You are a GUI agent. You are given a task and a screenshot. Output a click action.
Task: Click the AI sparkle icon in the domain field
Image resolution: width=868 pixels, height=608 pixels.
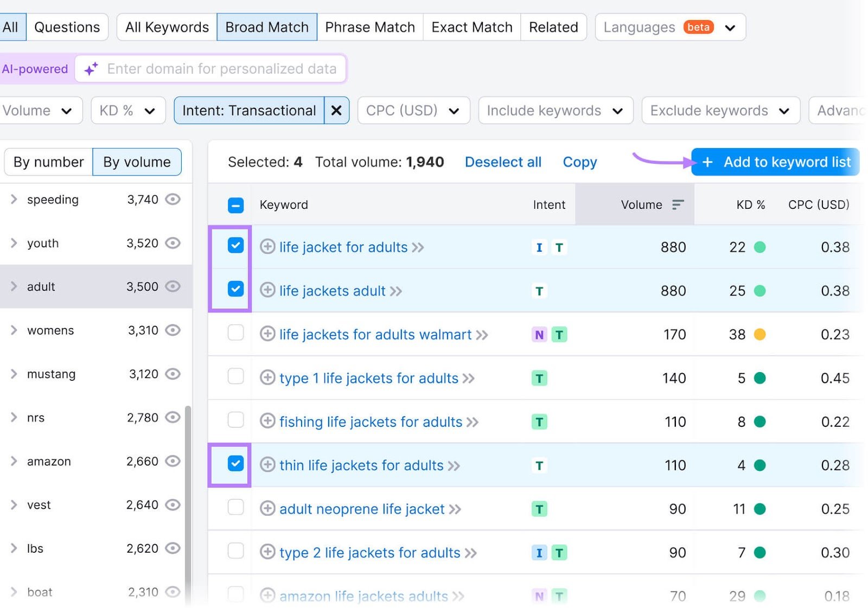click(x=91, y=68)
